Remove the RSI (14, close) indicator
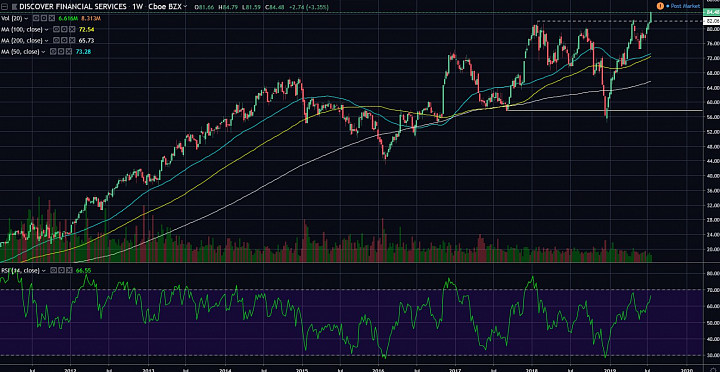Viewport: 720px width, 372px height. 69,270
